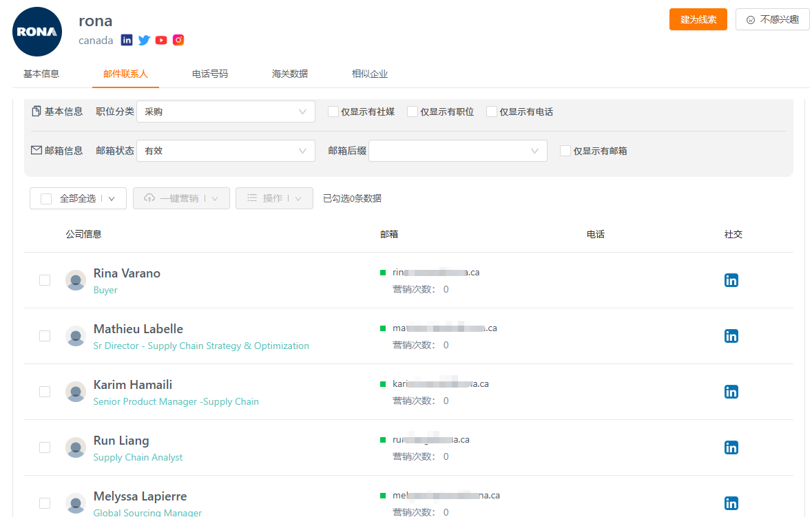The width and height of the screenshot is (812, 517).
Task: Click the 邮箱信息 envelope icon
Action: pos(37,150)
